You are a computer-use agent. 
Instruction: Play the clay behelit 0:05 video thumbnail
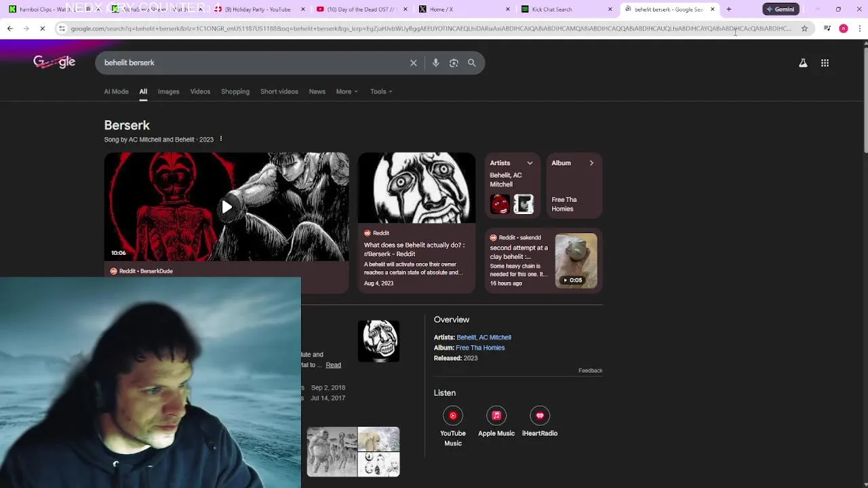(x=576, y=261)
